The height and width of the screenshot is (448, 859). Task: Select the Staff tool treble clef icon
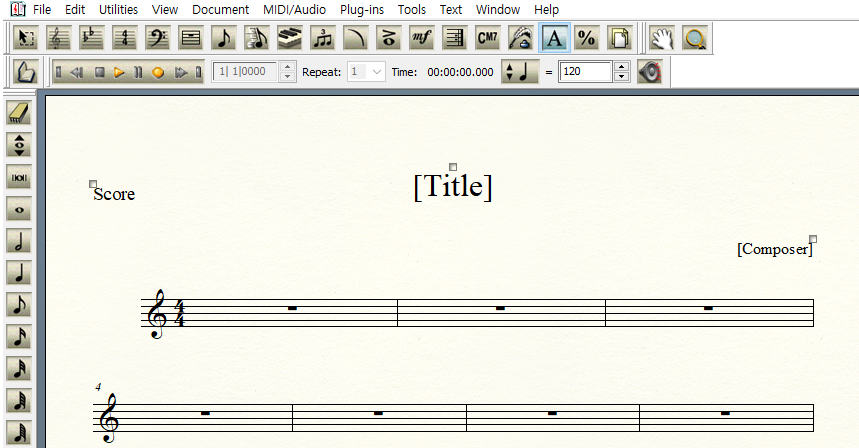pyautogui.click(x=58, y=38)
